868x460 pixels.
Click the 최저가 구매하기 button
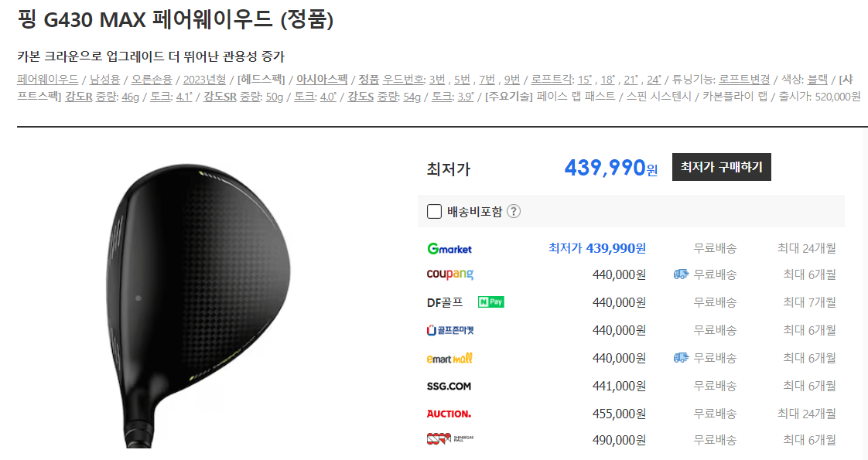coord(721,166)
